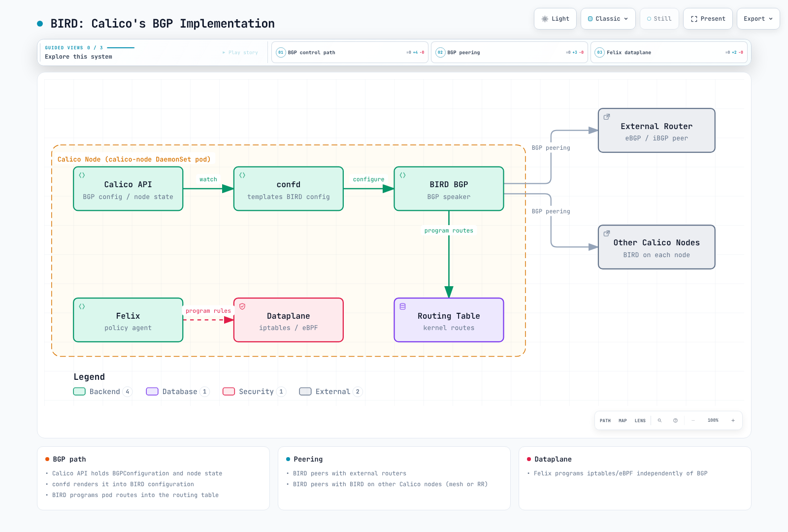788x532 pixels.
Task: Zoom in with the plus icon
Action: [733, 421]
